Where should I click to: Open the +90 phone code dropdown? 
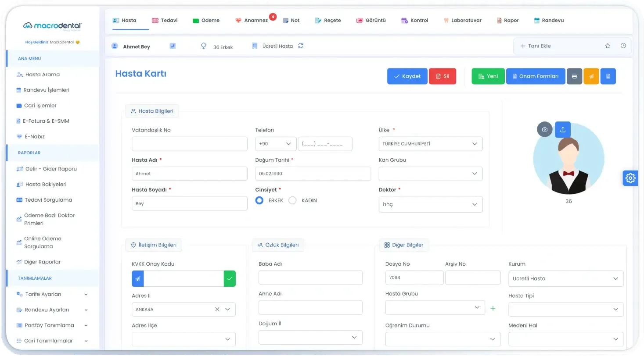click(x=276, y=144)
